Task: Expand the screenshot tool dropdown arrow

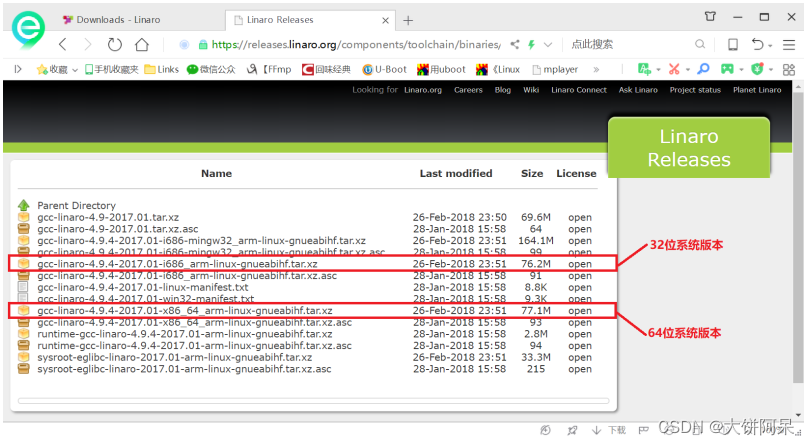Action: 688,70
